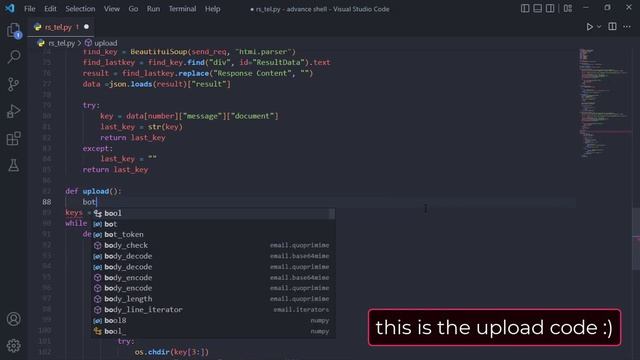Select the bool_ numpy suggestion

point(212,331)
